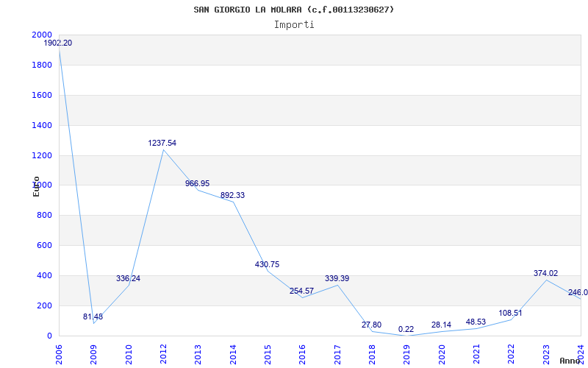This screenshot has height=368, width=588.
Task: Click the y-axis tick 2000
Action: pos(42,35)
